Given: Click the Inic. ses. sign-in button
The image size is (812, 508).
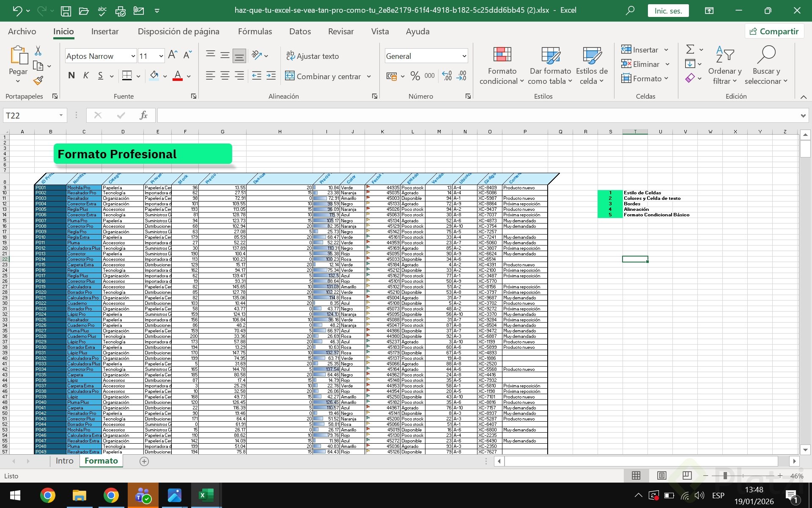Looking at the screenshot, I should click(x=668, y=11).
